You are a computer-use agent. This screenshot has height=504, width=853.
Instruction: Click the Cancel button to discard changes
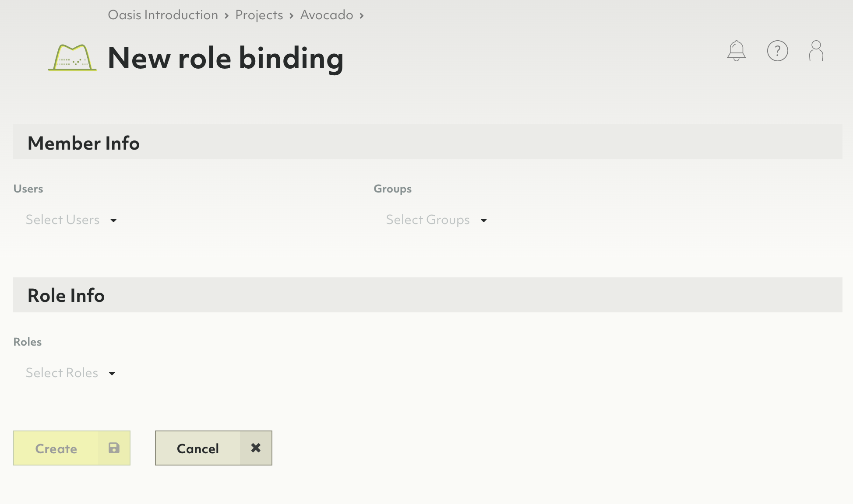213,448
